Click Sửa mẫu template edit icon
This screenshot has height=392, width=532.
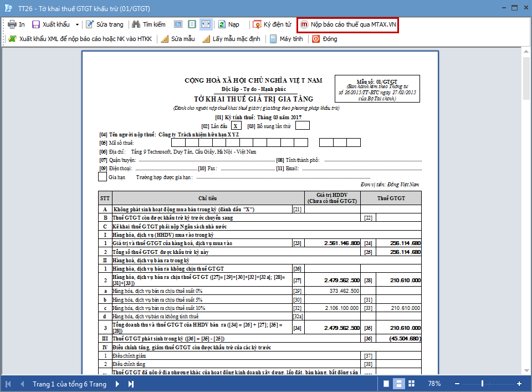(177, 39)
